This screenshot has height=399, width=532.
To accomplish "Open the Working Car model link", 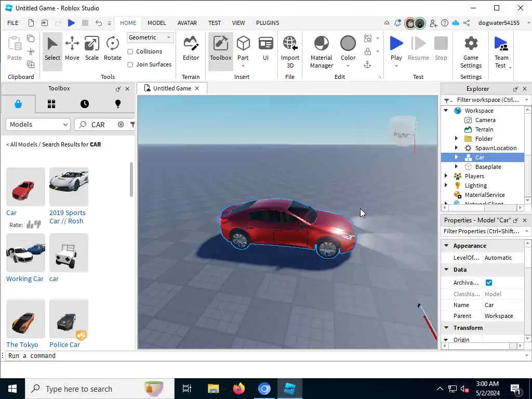I will 25,278.
